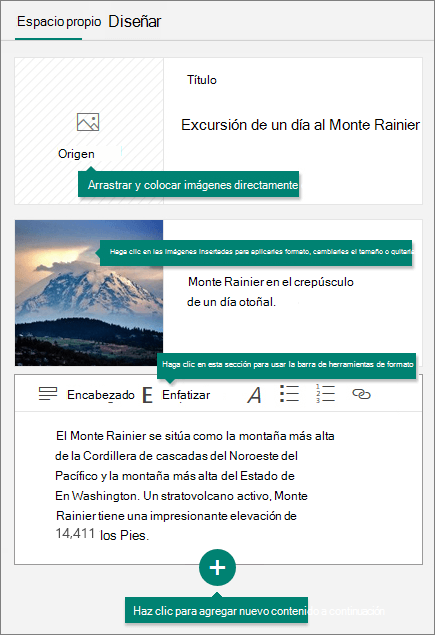The width and height of the screenshot is (435, 635).
Task: Select the Monte Rainier mountain photo
Action: 89,293
